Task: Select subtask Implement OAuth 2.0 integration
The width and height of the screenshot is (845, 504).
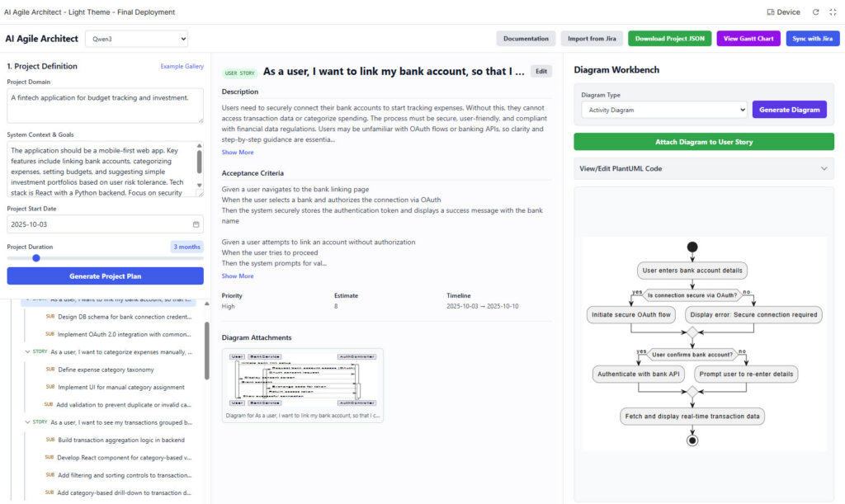Action: click(124, 334)
